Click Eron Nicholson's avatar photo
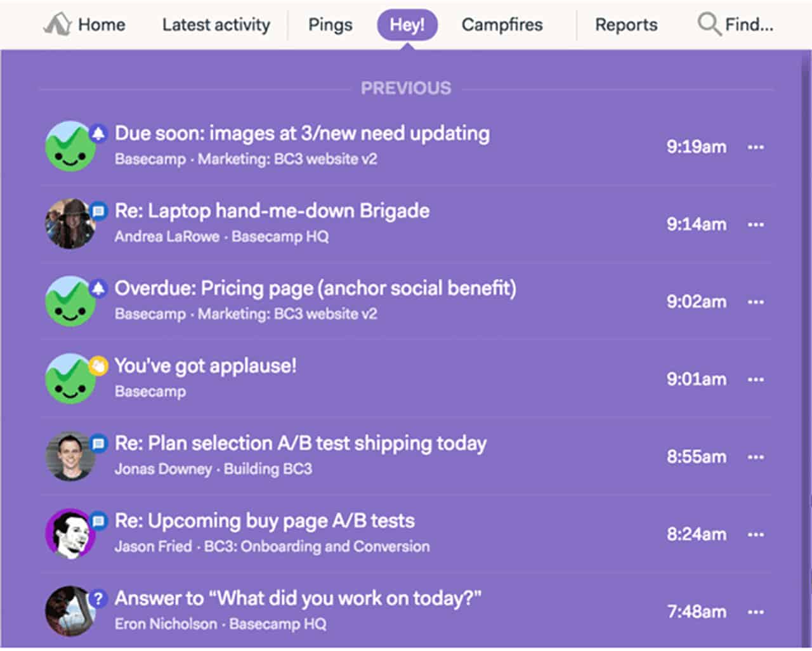Image resolution: width=812 pixels, height=651 pixels. [70, 611]
